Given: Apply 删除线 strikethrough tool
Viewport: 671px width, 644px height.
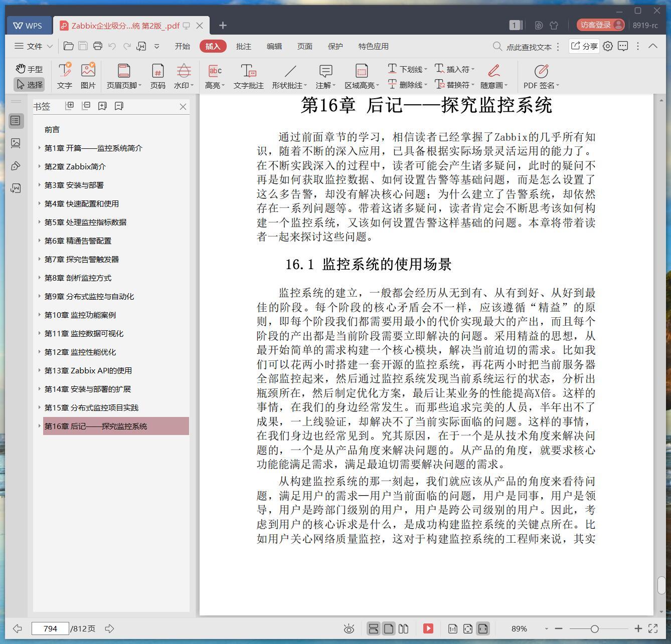Looking at the screenshot, I should click(407, 85).
